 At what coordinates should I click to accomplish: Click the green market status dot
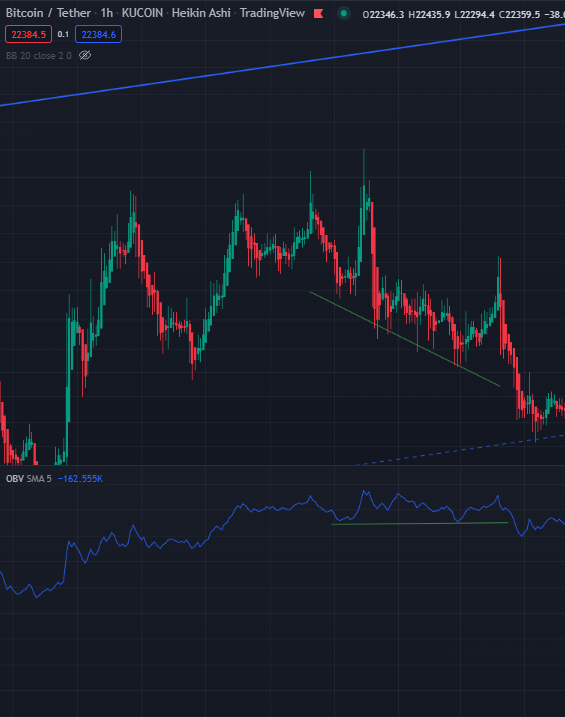[344, 14]
